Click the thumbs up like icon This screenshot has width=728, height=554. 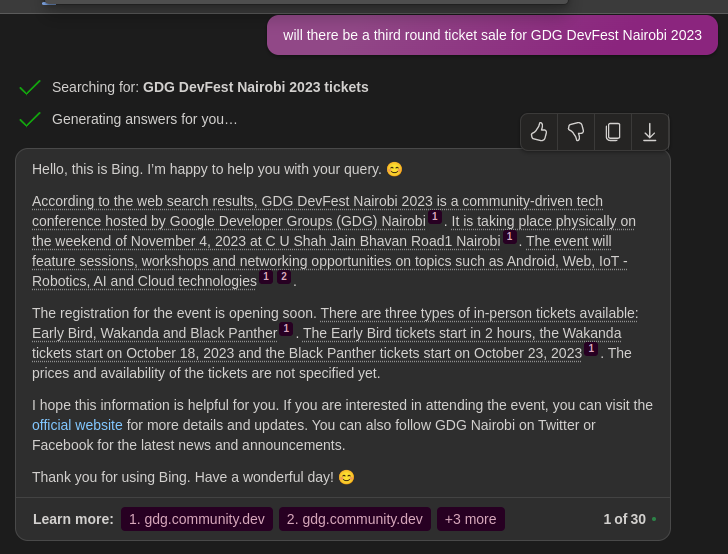pyautogui.click(x=539, y=132)
